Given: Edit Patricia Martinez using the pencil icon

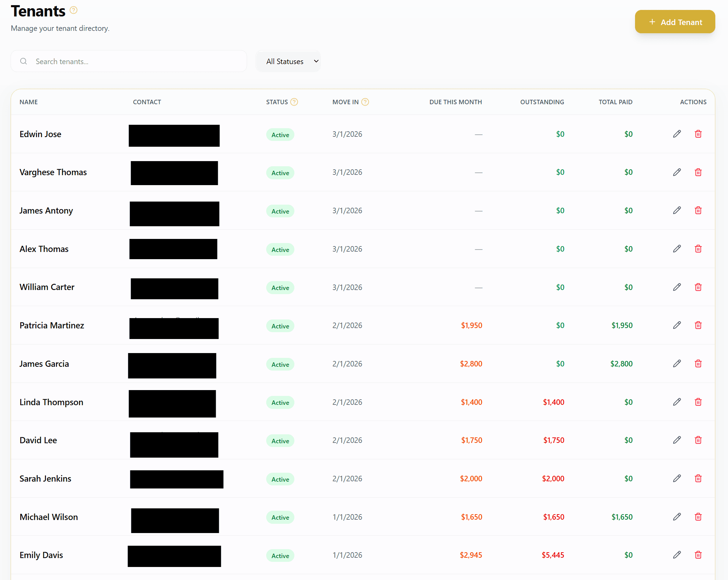Looking at the screenshot, I should point(677,325).
